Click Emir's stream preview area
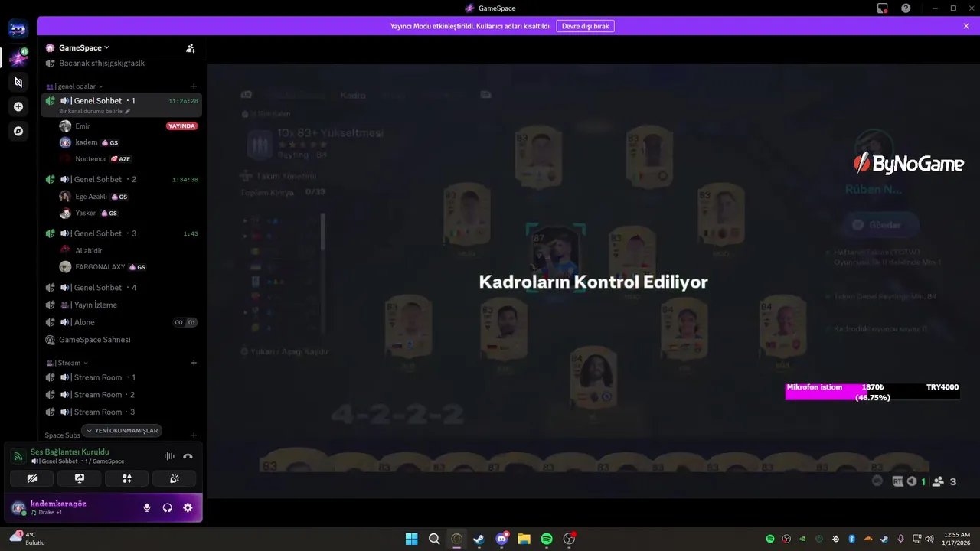This screenshot has width=980, height=551. pyautogui.click(x=593, y=280)
